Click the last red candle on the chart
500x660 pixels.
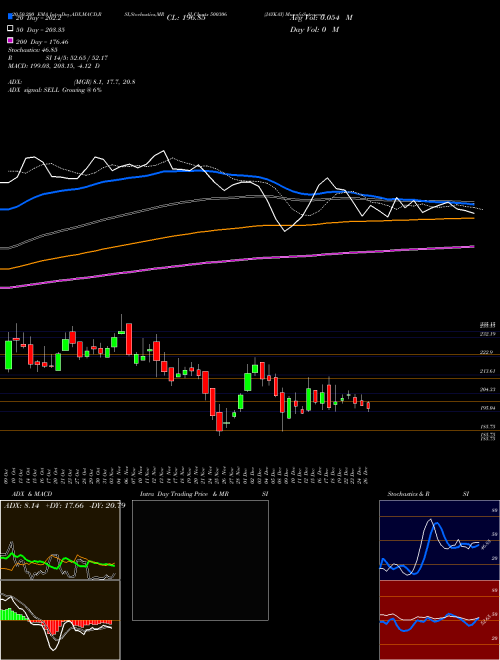click(x=368, y=405)
